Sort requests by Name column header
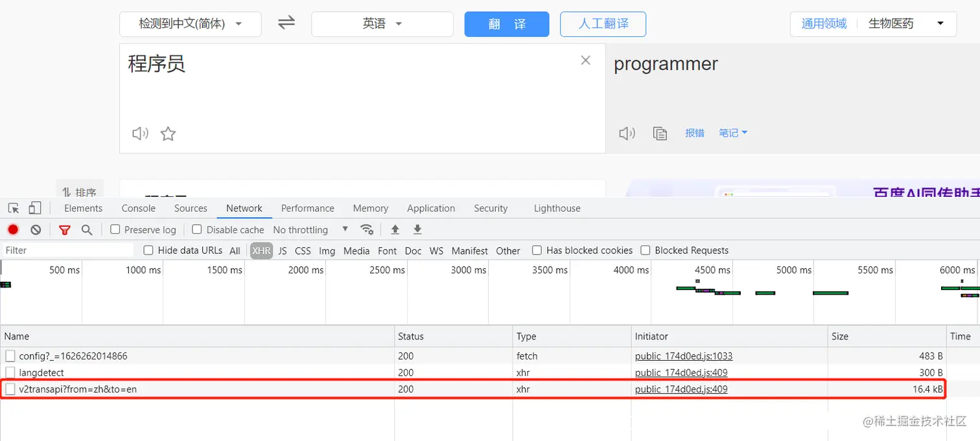The width and height of the screenshot is (980, 441). pos(198,336)
